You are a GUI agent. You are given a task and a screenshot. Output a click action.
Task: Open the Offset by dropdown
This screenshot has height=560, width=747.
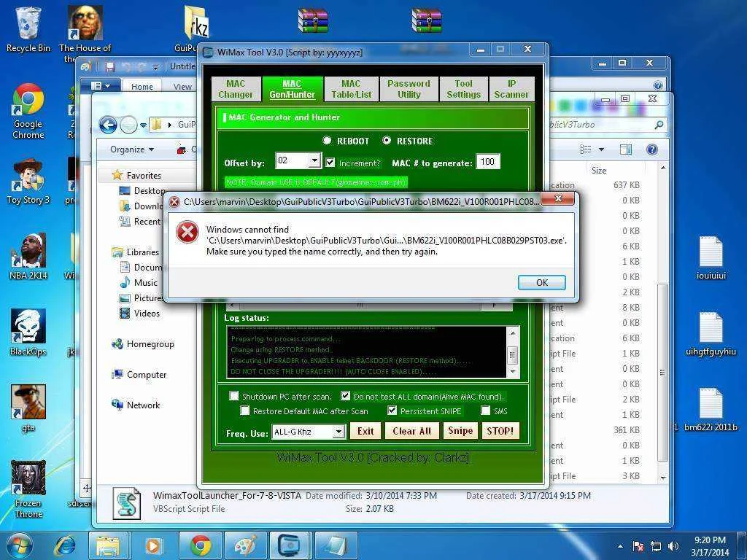tap(314, 160)
